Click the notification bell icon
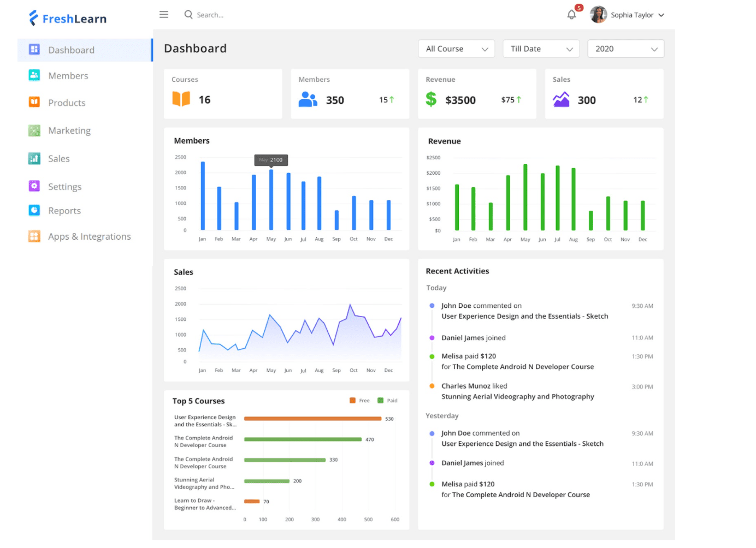Screen dimensions: 756x548 (x=571, y=15)
